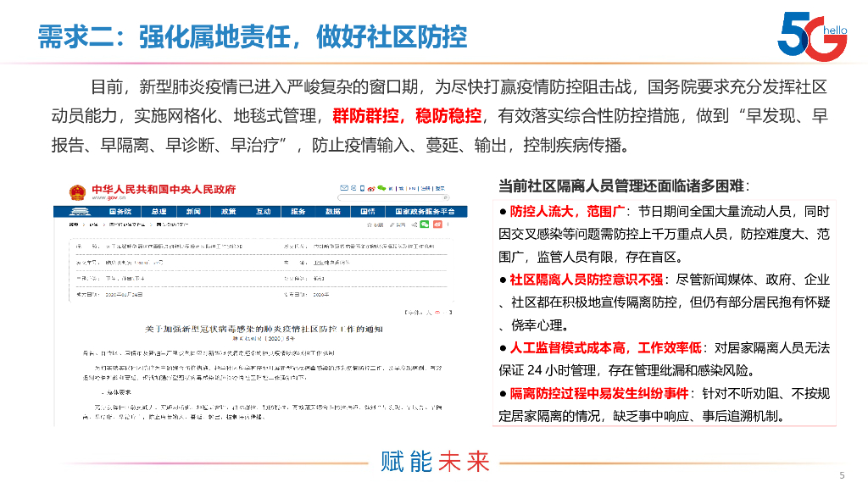Click the red bullet 社区隔离人员防控意识不强

coord(587,280)
